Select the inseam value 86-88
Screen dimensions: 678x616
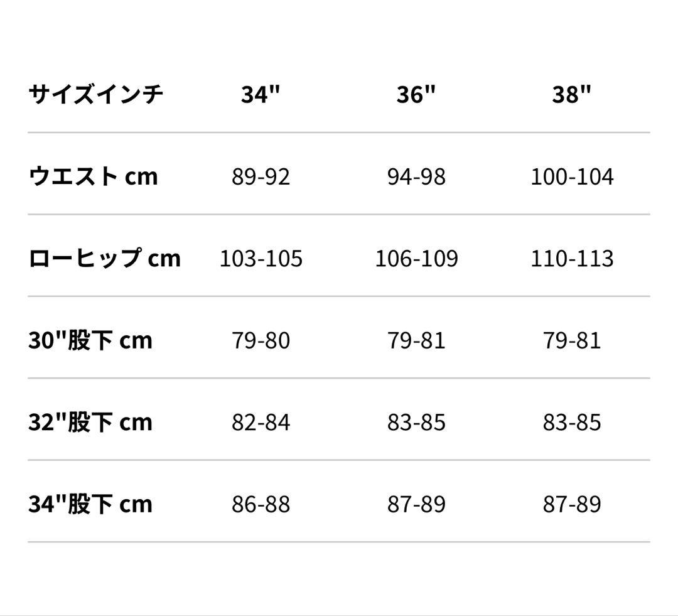(x=261, y=504)
